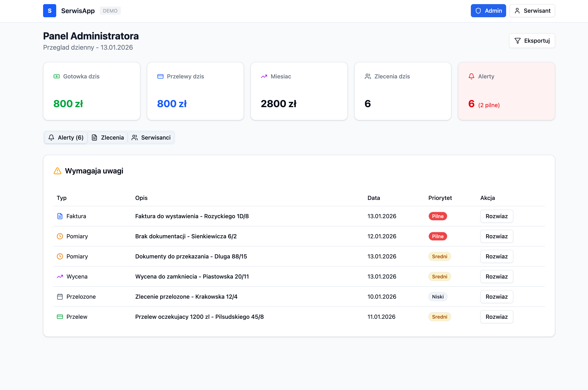Click the clock icon in the Dluga 88/15 row
Screen dimensions: 588x390
click(60, 256)
